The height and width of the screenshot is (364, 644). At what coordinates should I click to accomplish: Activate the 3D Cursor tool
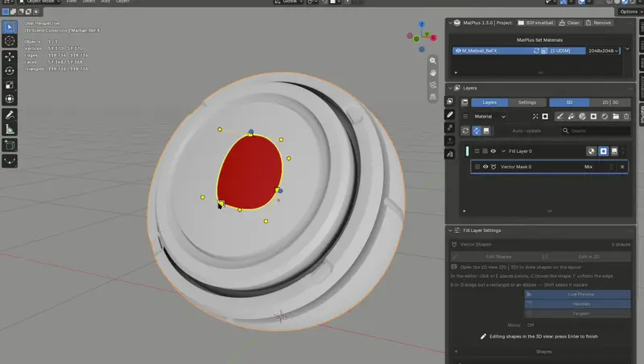pyautogui.click(x=10, y=41)
